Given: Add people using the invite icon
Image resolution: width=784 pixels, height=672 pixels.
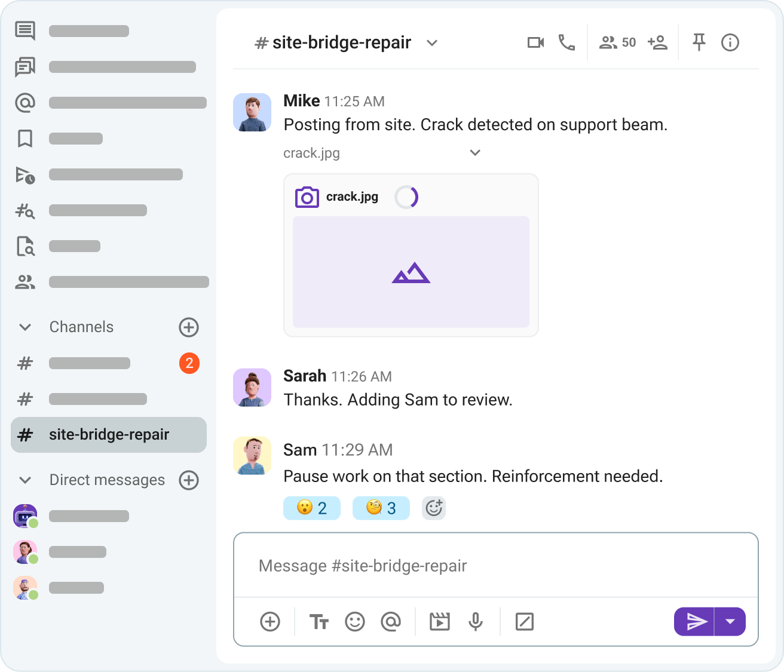Looking at the screenshot, I should pyautogui.click(x=657, y=42).
